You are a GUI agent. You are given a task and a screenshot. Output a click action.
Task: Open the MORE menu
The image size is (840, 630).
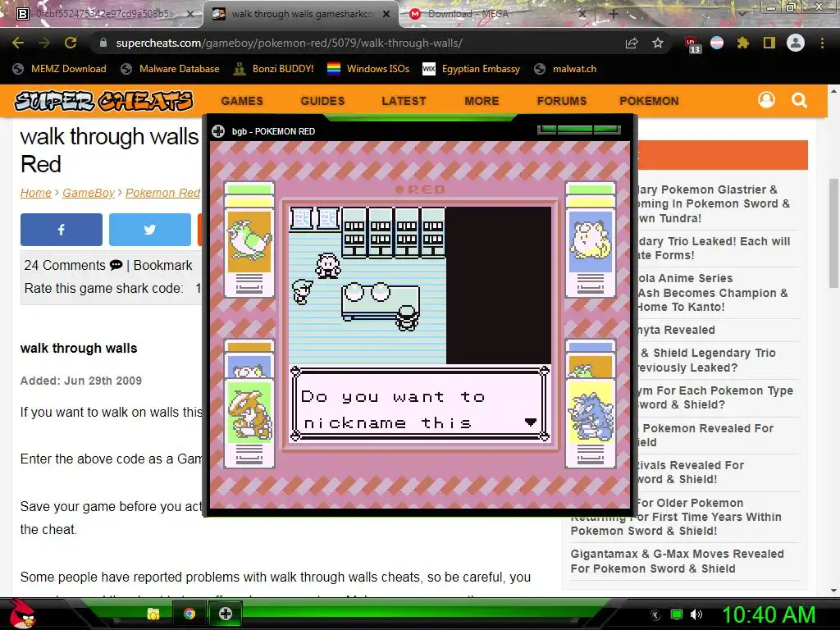[x=482, y=101]
